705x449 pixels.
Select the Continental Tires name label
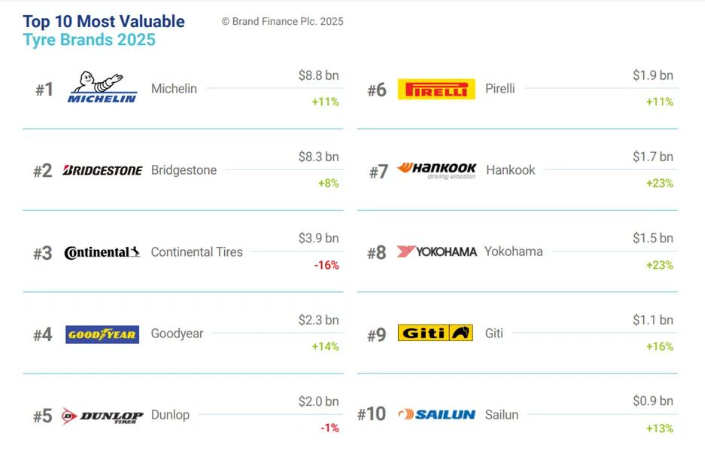pos(197,252)
